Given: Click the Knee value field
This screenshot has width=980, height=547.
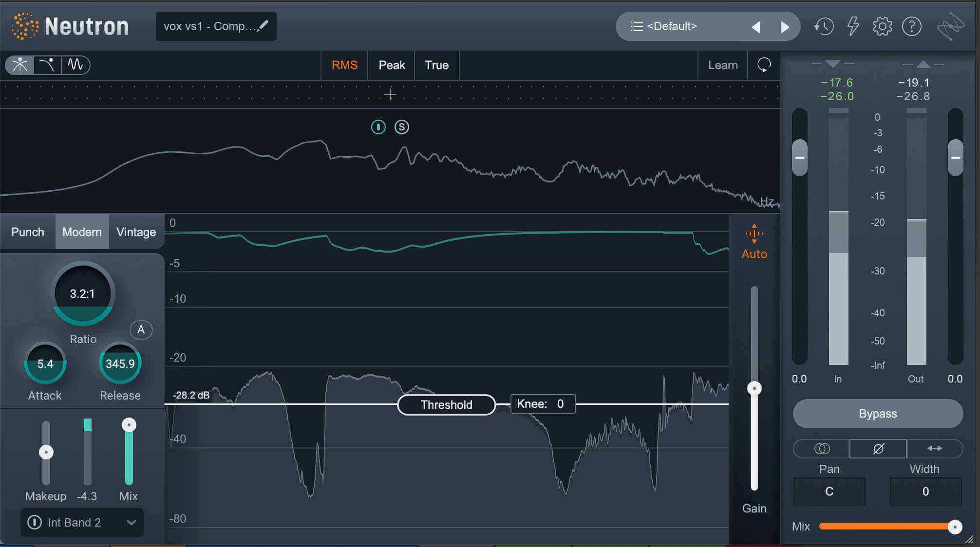Looking at the screenshot, I should coord(543,404).
